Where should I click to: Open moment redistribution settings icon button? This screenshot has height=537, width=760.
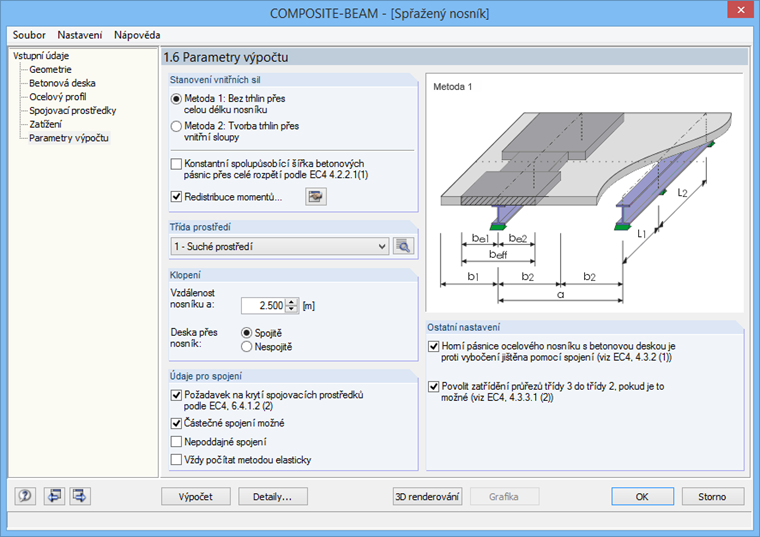point(316,197)
